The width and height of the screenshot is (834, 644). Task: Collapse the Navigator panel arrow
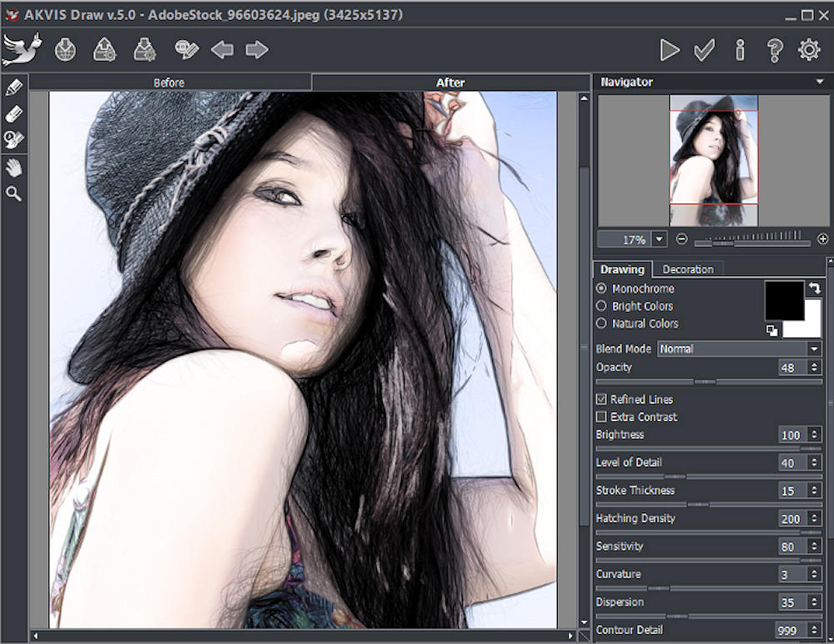click(821, 82)
